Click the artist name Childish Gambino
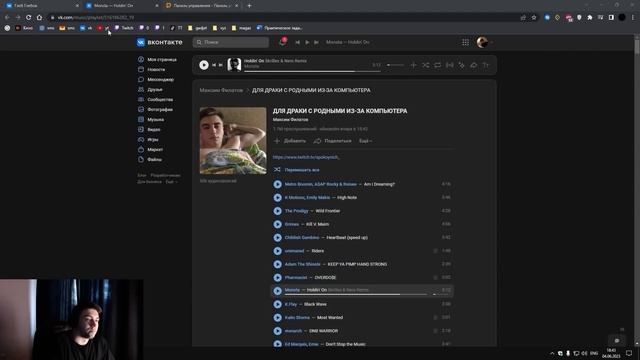Viewport: 640px width, 360px height. coord(302,238)
